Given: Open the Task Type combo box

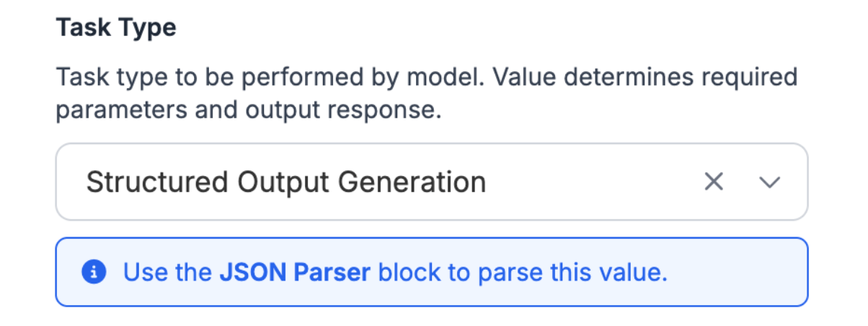Looking at the screenshot, I should click(x=431, y=182).
